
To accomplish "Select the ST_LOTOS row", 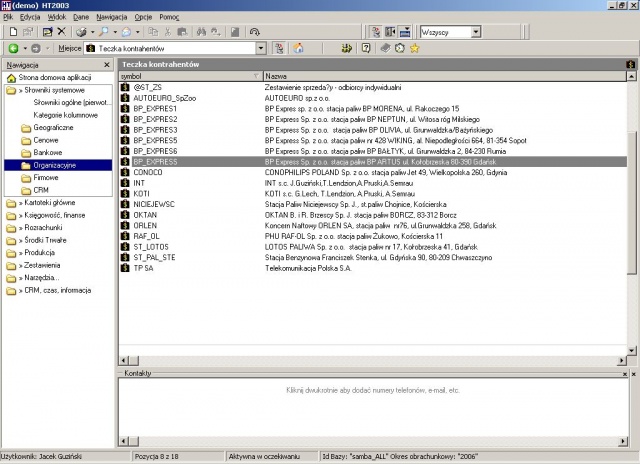I will coord(373,247).
